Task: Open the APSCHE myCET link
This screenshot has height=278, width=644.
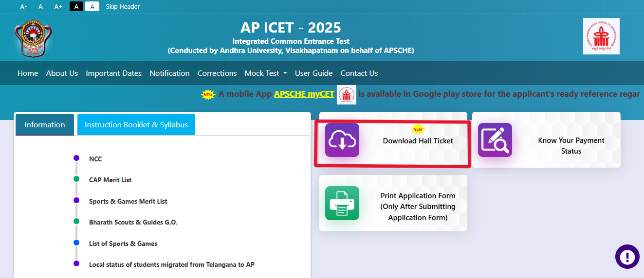Action: click(304, 94)
